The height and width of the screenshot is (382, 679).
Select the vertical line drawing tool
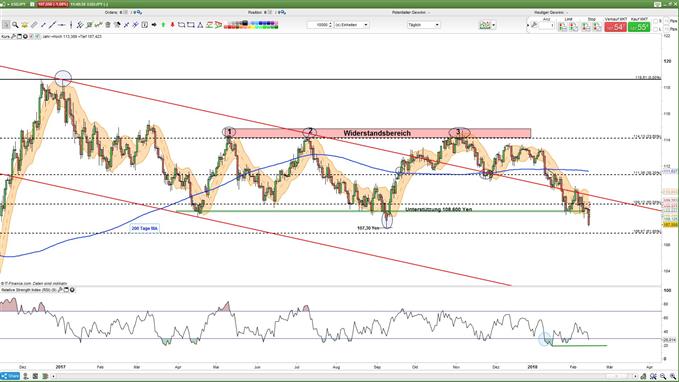click(x=71, y=25)
